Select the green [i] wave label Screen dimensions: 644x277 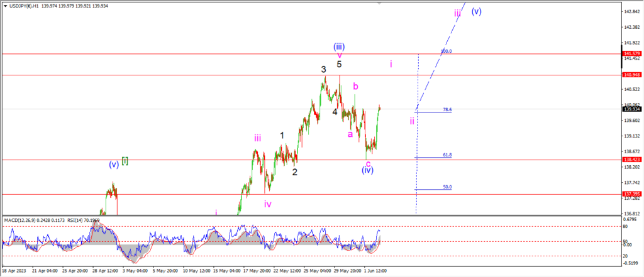(x=125, y=161)
